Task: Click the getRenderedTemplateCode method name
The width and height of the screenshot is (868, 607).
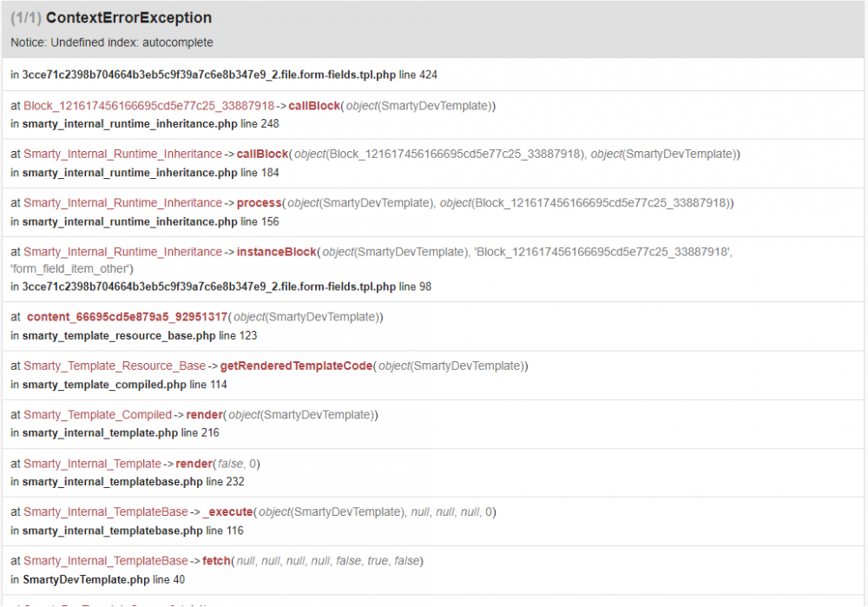Action: (x=296, y=366)
